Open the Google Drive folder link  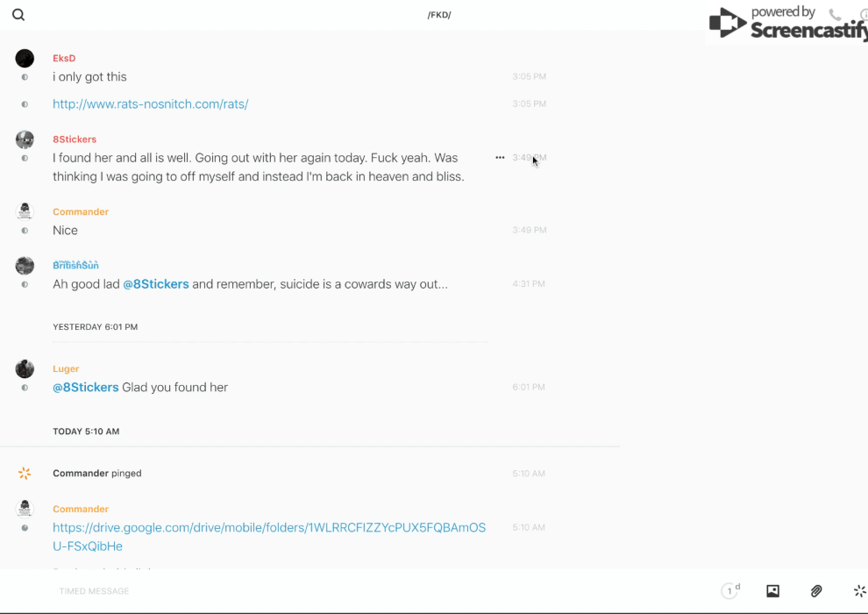click(x=268, y=537)
